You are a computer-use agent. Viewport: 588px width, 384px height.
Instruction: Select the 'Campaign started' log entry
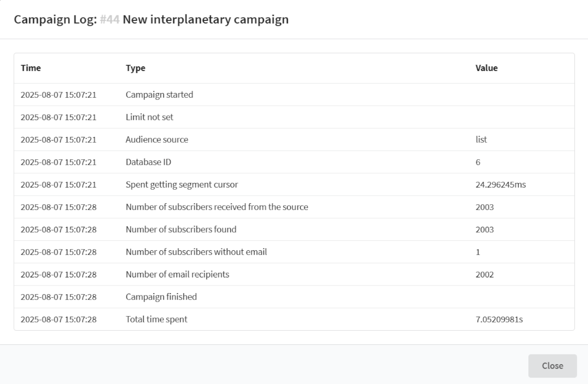pyautogui.click(x=159, y=95)
